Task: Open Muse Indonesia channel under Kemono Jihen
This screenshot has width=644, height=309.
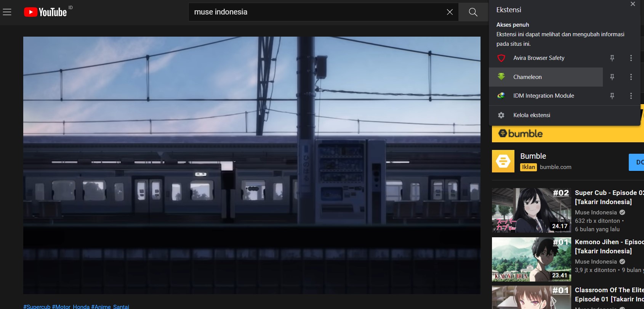Action: (x=596, y=262)
